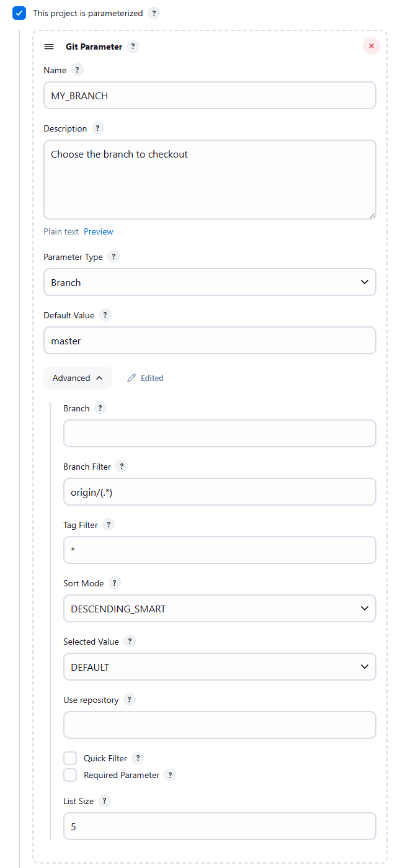The image size is (400, 868).
Task: Click the Edited pencil icon
Action: point(131,378)
